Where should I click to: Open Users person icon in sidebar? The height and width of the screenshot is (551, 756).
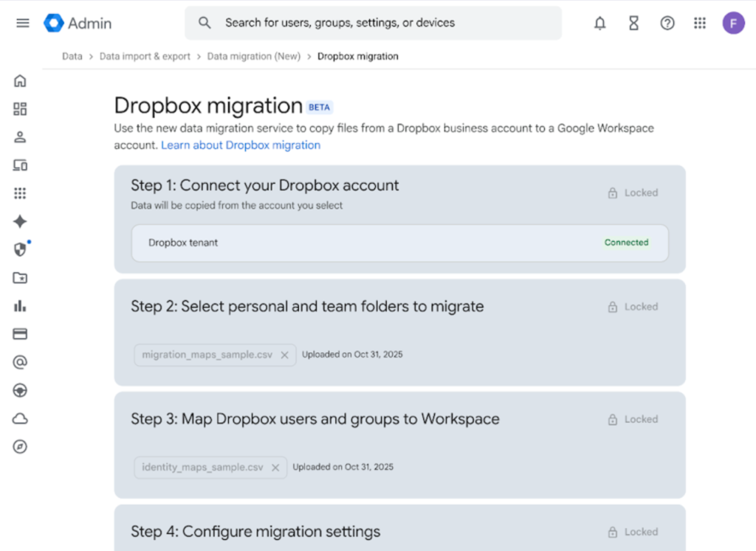(x=20, y=137)
